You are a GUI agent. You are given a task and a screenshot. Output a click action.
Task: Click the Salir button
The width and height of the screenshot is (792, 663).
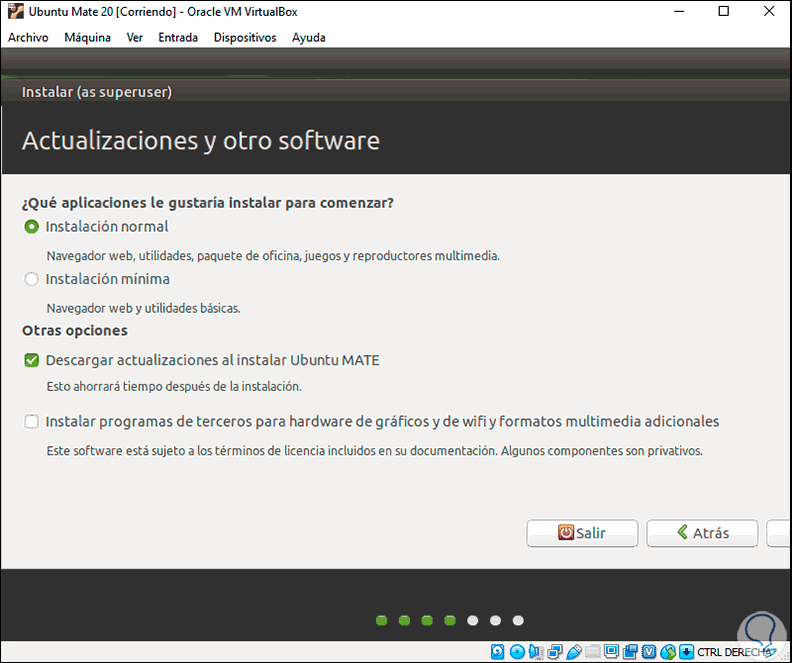click(582, 533)
